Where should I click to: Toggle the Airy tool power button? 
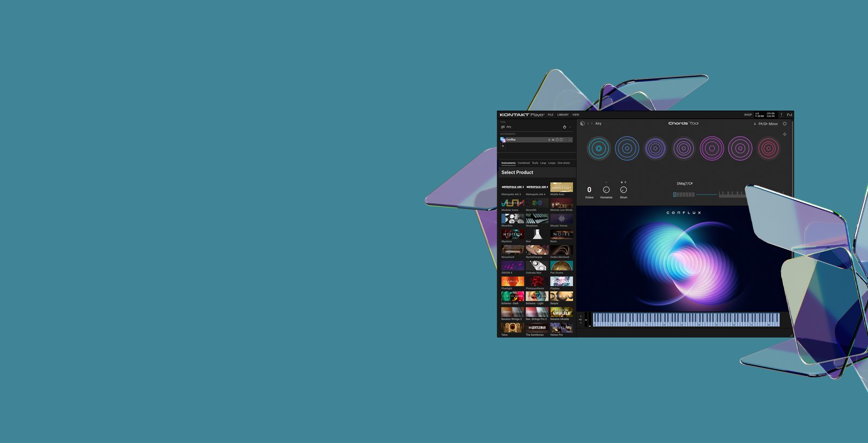(564, 127)
